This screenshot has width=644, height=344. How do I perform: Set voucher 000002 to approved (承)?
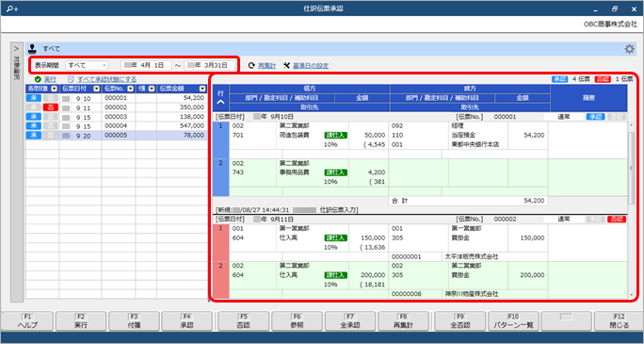[34, 107]
